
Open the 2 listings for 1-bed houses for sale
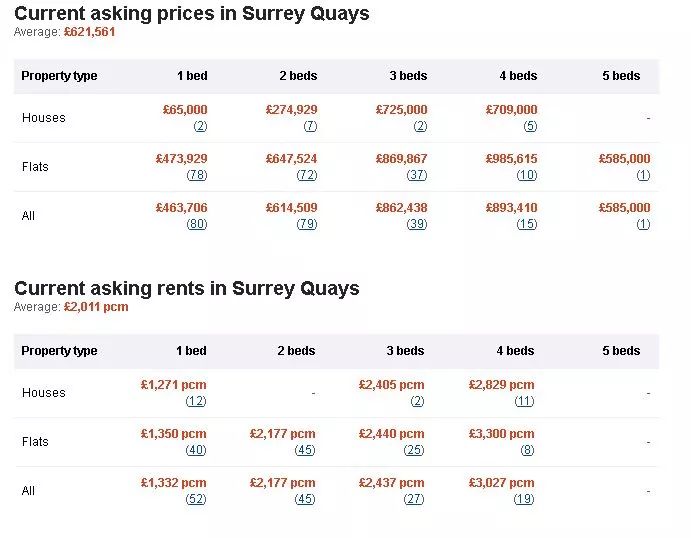[x=200, y=126]
